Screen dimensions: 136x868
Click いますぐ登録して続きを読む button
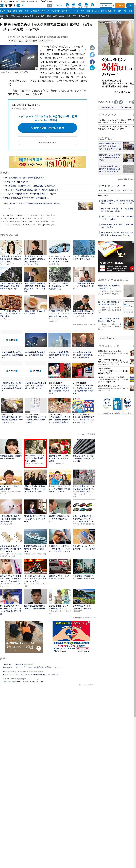[x=47, y=128]
